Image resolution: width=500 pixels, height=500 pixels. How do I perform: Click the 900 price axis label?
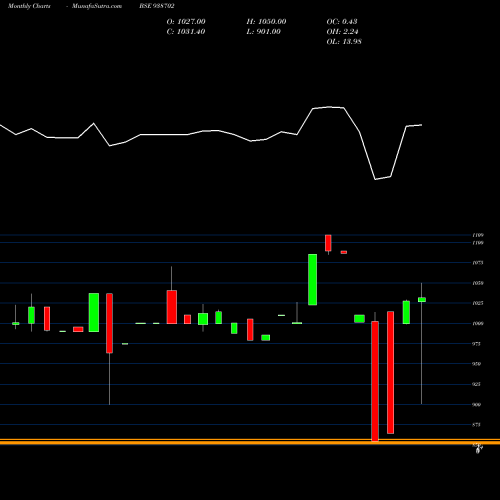pos(477,405)
